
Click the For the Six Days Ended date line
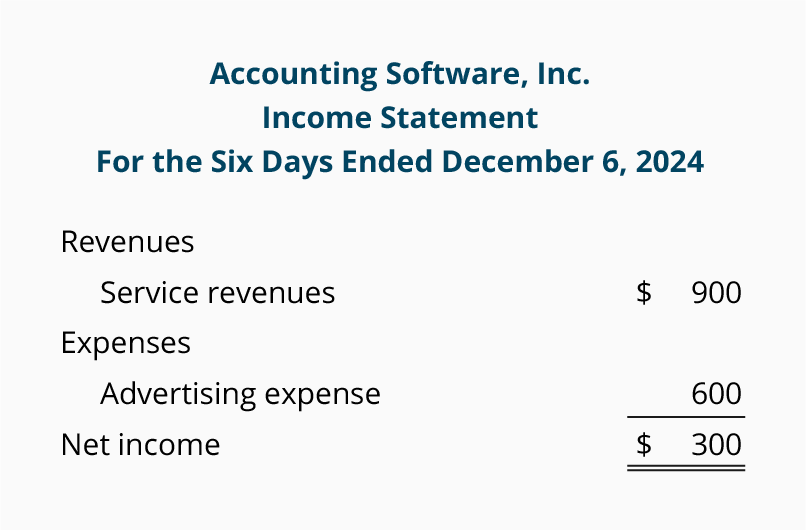(400, 162)
